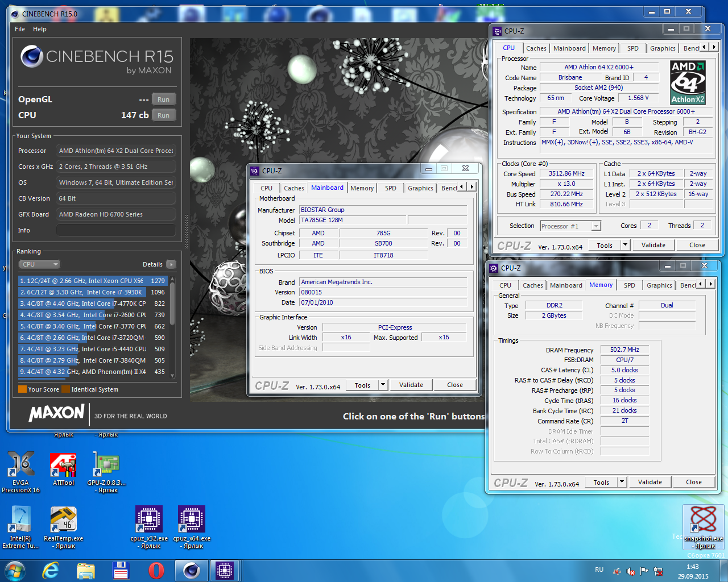Open Intel(R) Extreme Tuning shortcut

(x=20, y=527)
